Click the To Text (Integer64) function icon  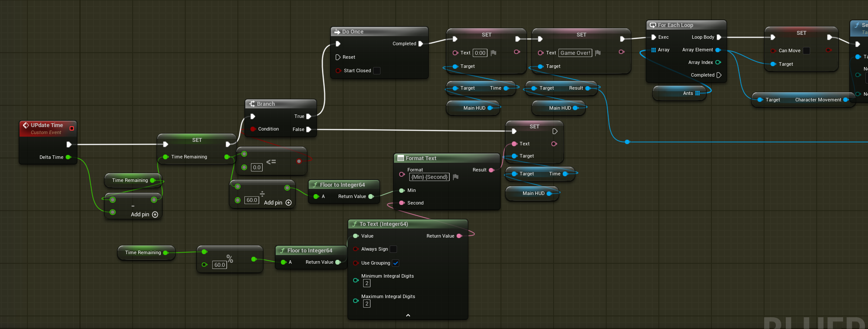click(354, 224)
